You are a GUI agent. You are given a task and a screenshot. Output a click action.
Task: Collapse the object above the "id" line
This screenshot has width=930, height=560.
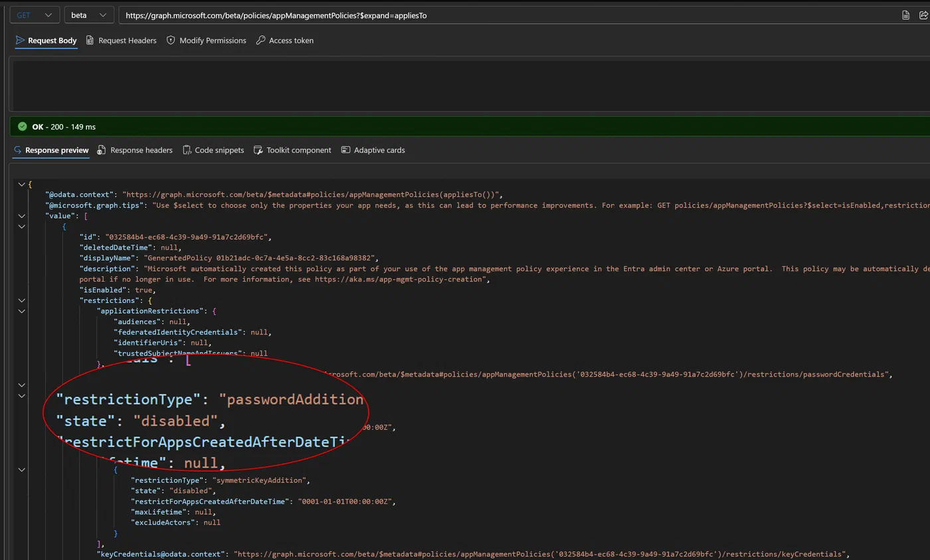(21, 227)
